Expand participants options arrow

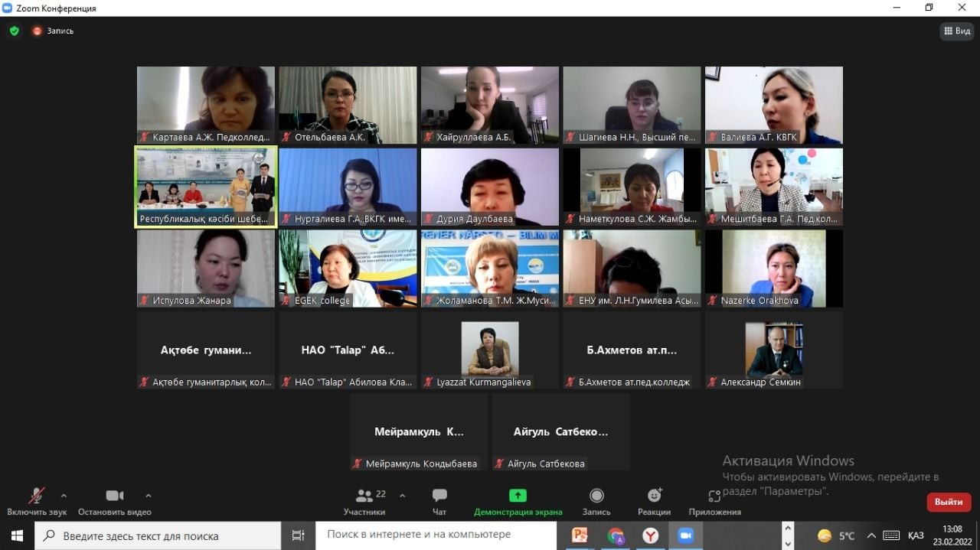click(403, 495)
